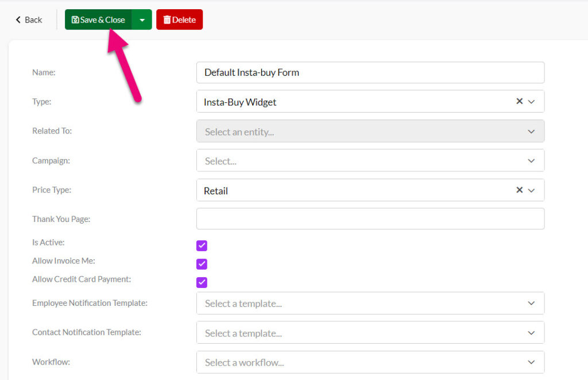588x380 pixels.
Task: Expand the Employee Notification Template dropdown
Action: pyautogui.click(x=531, y=303)
